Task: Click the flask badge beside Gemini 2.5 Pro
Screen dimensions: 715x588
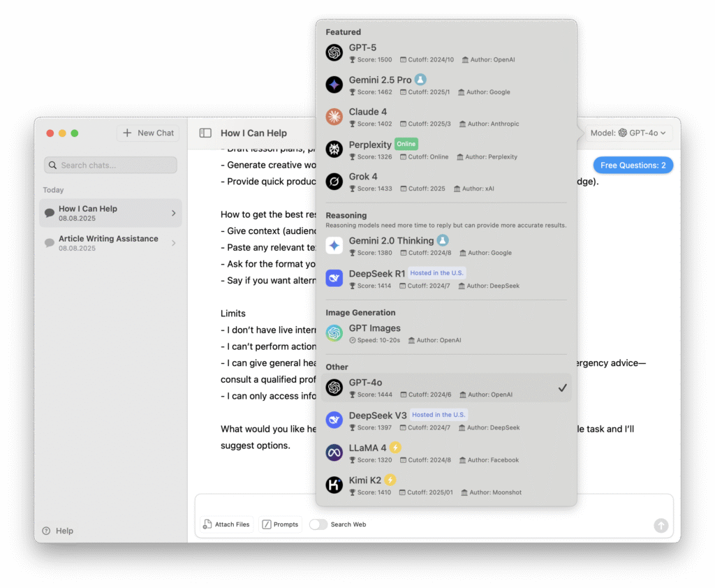Action: click(420, 80)
